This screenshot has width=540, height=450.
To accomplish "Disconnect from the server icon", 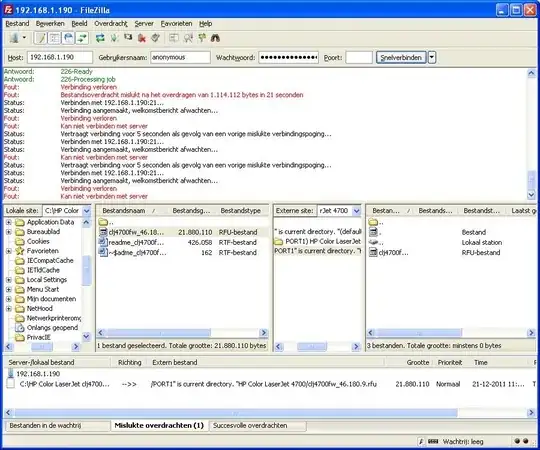I will (x=142, y=38).
